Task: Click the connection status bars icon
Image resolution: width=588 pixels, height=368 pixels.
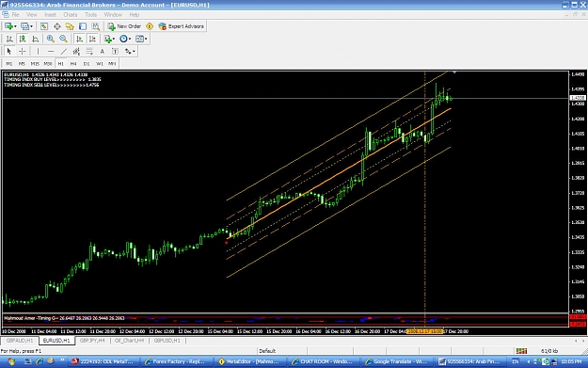Action: [521, 351]
